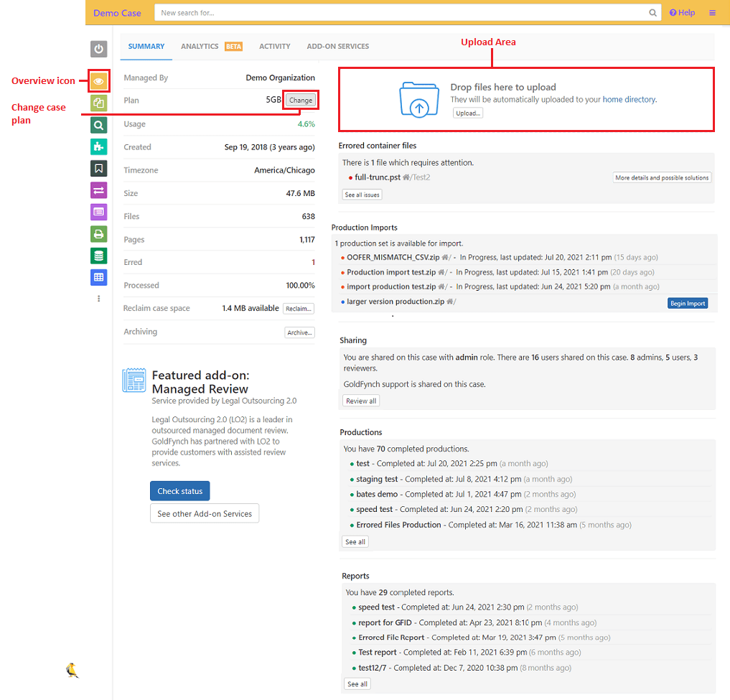Click See all under completed Productions
The image size is (730, 700).
pos(355,541)
